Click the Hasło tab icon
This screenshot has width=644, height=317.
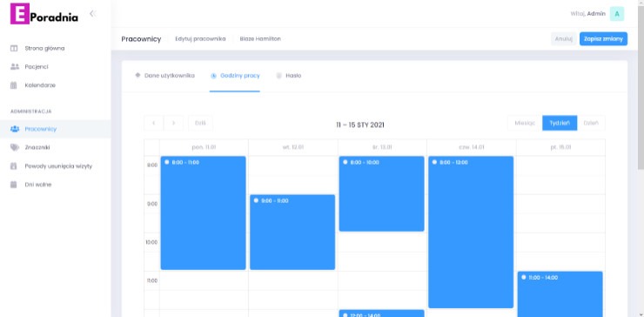(x=278, y=76)
